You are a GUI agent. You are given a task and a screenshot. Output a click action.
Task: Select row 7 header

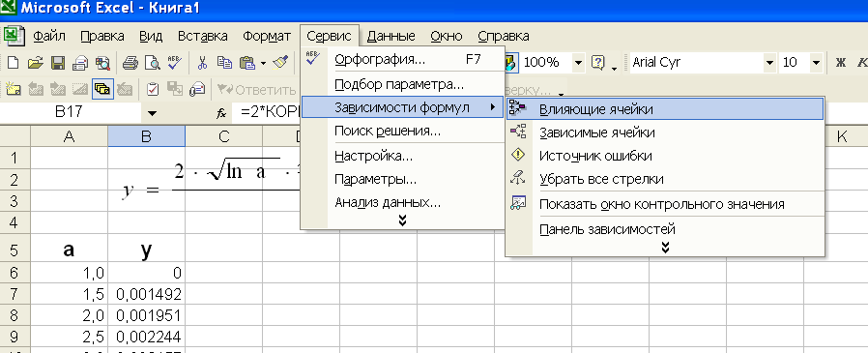(14, 294)
